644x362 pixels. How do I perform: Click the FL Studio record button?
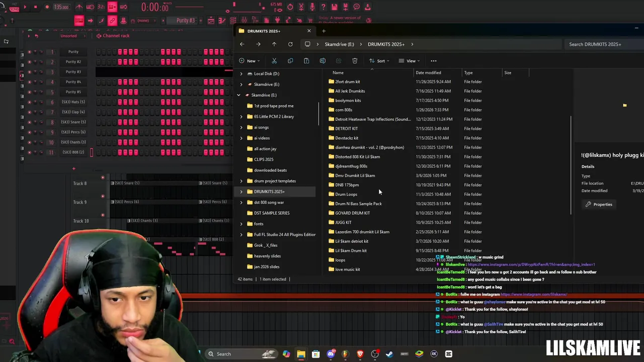pyautogui.click(x=47, y=7)
